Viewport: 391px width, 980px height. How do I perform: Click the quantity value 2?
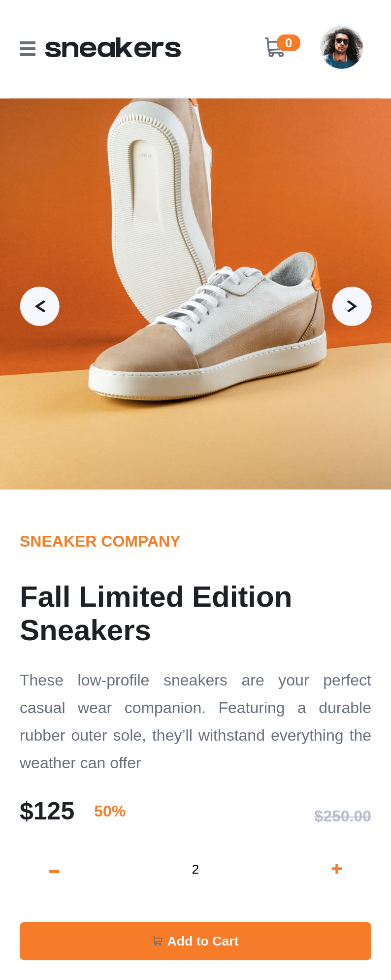[195, 869]
